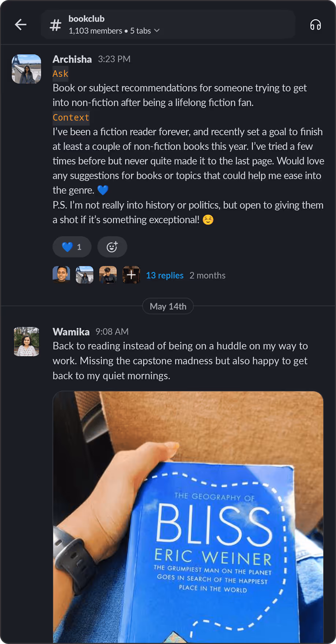Click Wamika's name on the message

tap(71, 332)
